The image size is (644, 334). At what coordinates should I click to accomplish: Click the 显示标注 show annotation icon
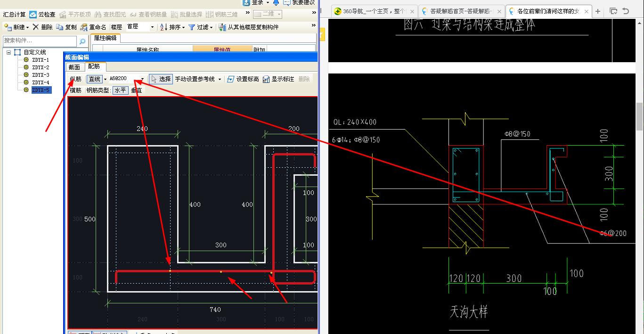(x=266, y=79)
